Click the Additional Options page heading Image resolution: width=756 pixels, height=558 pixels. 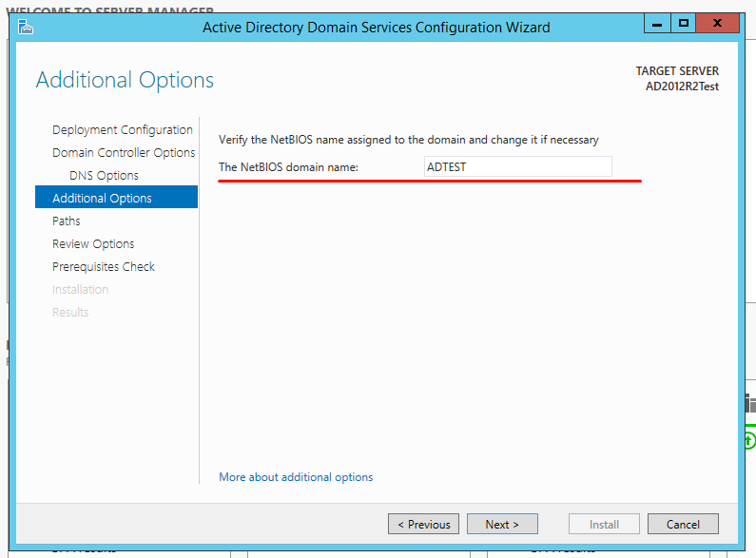point(125,80)
